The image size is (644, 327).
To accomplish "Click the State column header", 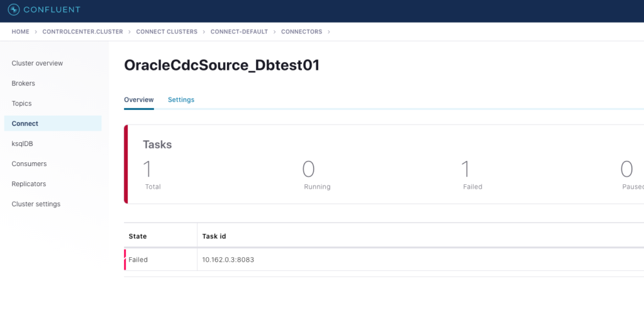I will pyautogui.click(x=138, y=236).
